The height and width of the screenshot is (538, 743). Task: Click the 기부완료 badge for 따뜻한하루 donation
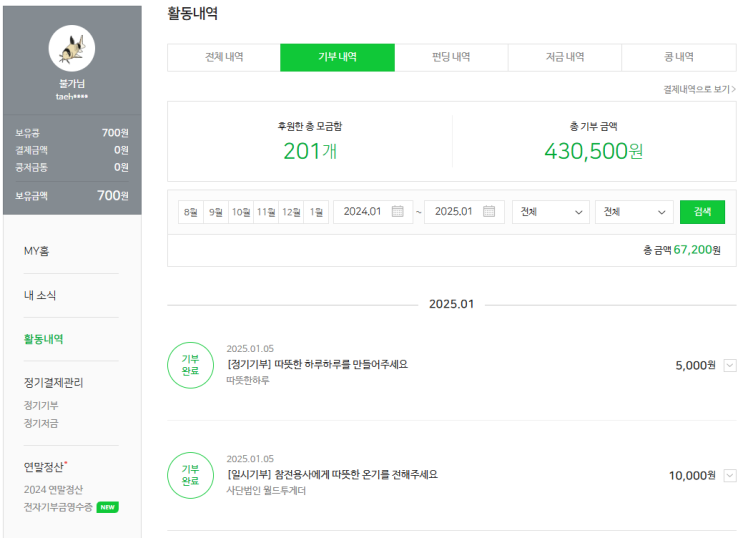point(190,365)
